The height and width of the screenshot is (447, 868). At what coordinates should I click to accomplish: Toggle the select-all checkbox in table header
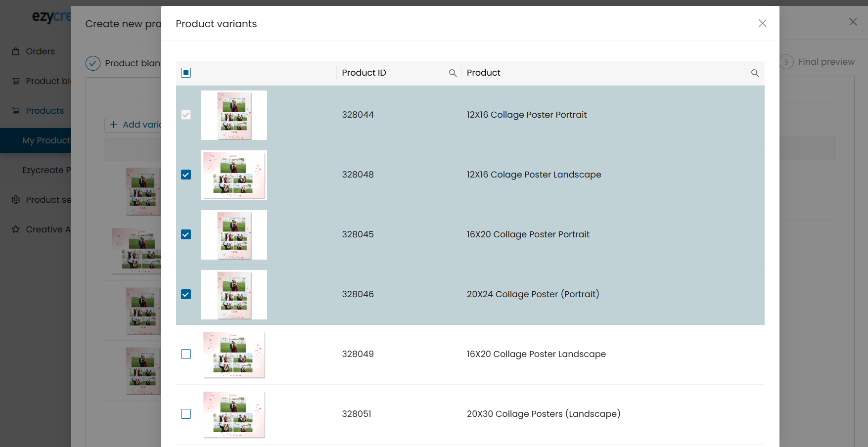coord(186,73)
